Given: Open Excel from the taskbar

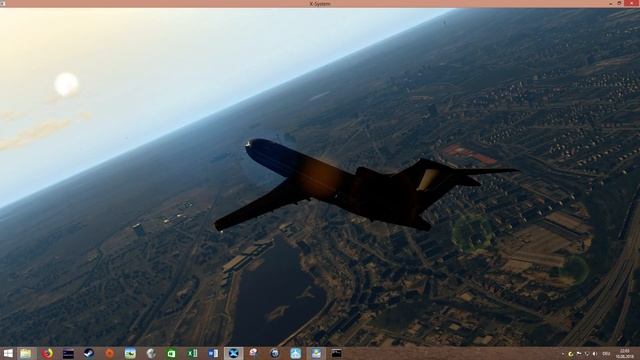Looking at the screenshot, I should (192, 353).
